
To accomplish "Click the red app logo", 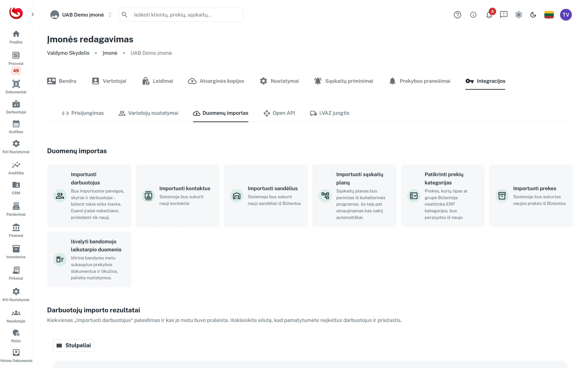I will 16,13.
